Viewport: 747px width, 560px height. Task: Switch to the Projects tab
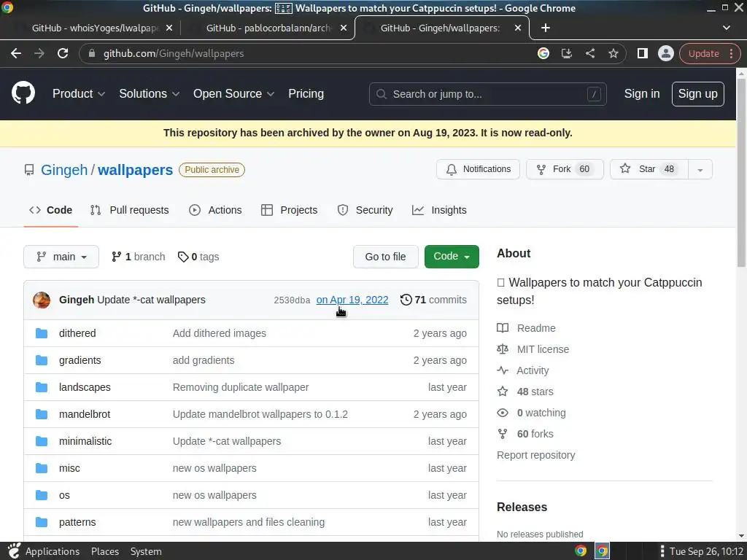(289, 210)
